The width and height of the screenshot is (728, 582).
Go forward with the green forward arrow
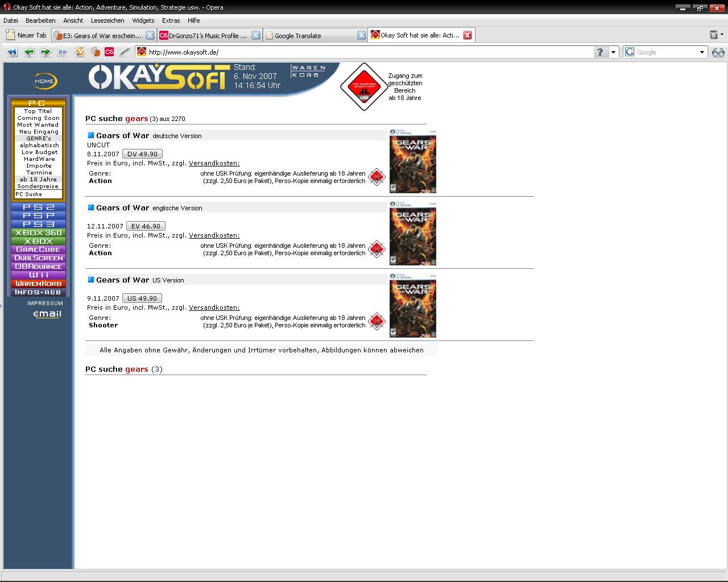click(x=45, y=52)
